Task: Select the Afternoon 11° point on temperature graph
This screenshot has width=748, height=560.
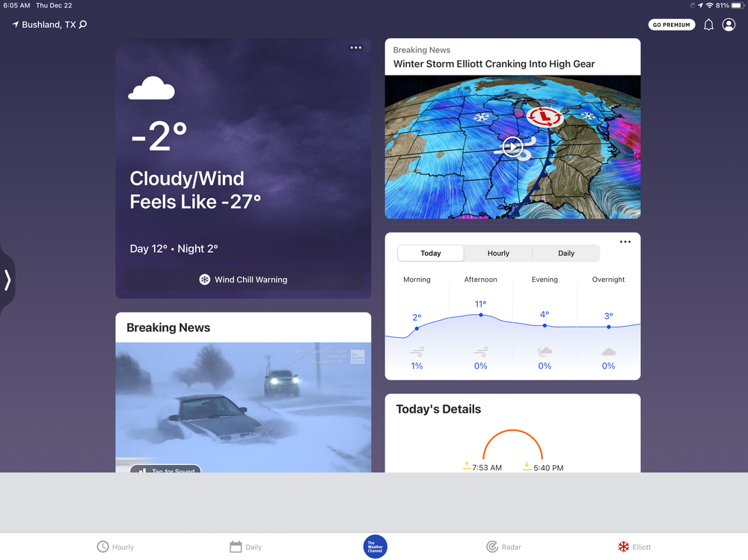Action: (480, 315)
